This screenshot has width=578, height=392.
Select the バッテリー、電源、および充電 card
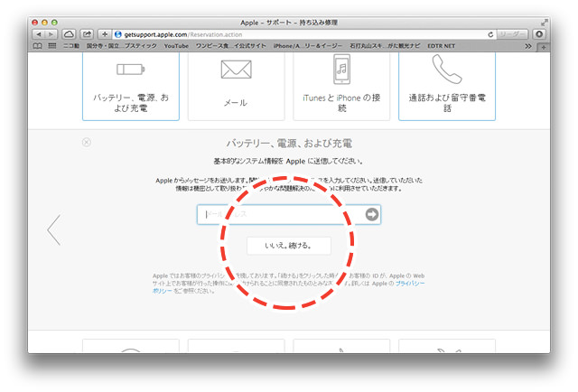(131, 87)
